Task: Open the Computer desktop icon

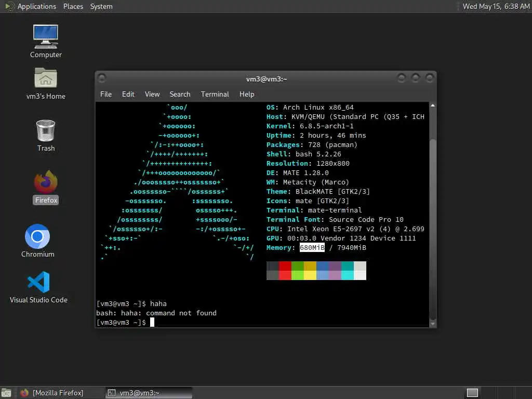Action: (46, 41)
